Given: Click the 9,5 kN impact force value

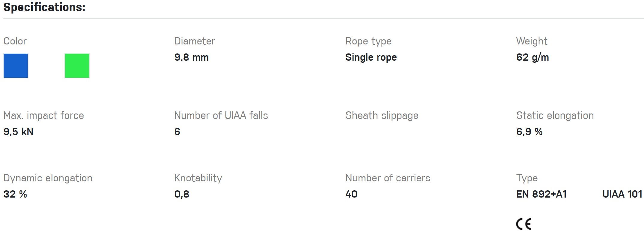Looking at the screenshot, I should 18,132.
